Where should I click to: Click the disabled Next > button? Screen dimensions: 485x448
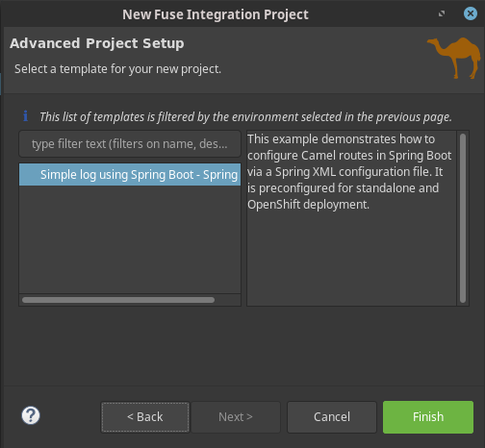click(x=236, y=417)
